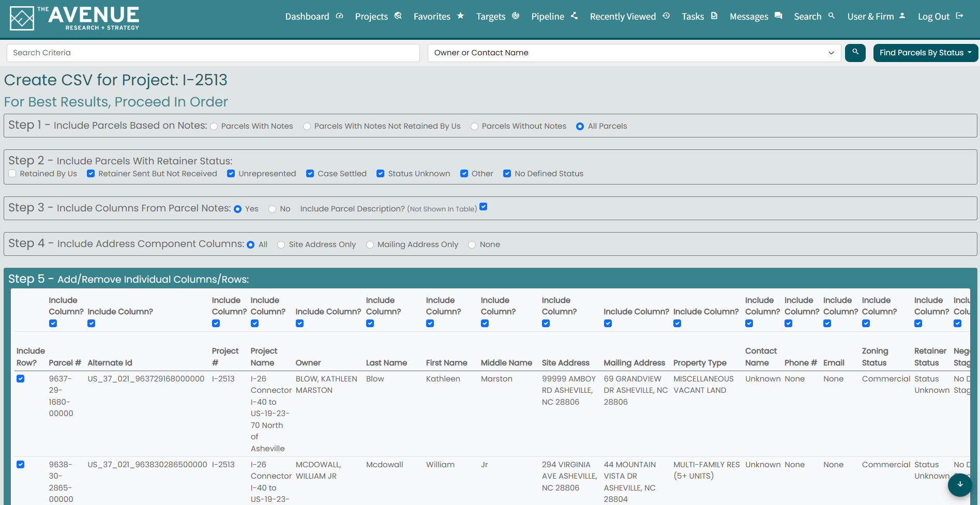The height and width of the screenshot is (505, 980).
Task: Select None for address component columns
Action: pyautogui.click(x=472, y=245)
